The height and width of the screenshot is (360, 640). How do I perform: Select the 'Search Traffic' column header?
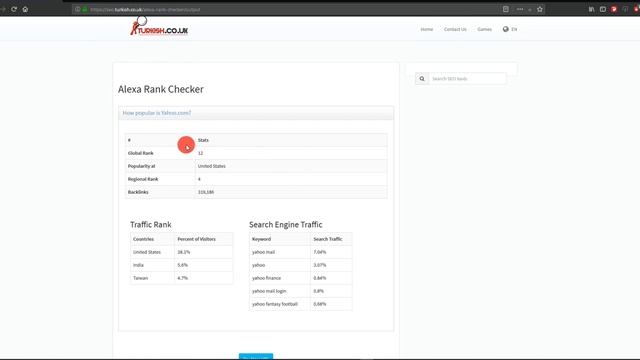(328, 239)
